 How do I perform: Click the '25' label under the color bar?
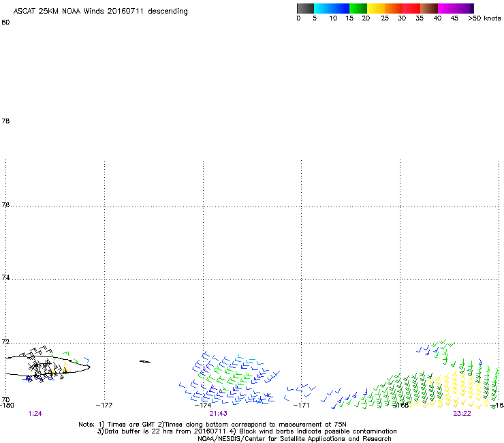coord(385,18)
